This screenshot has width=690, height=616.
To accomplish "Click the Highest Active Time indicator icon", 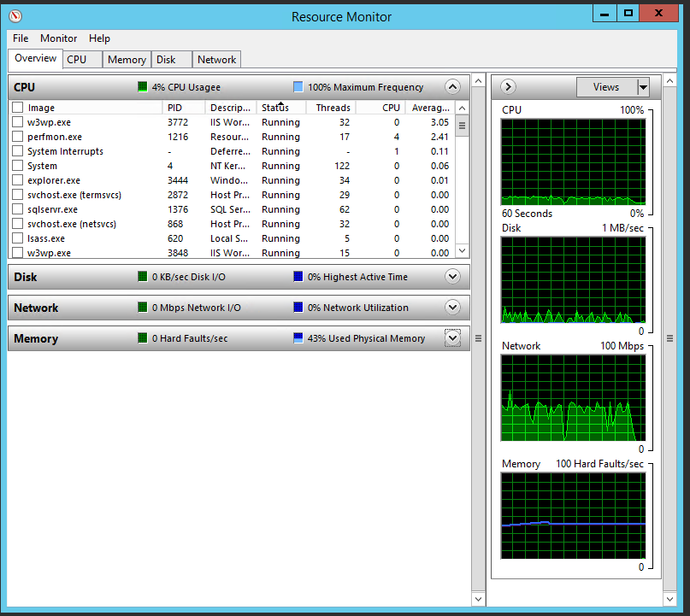I will tap(298, 277).
